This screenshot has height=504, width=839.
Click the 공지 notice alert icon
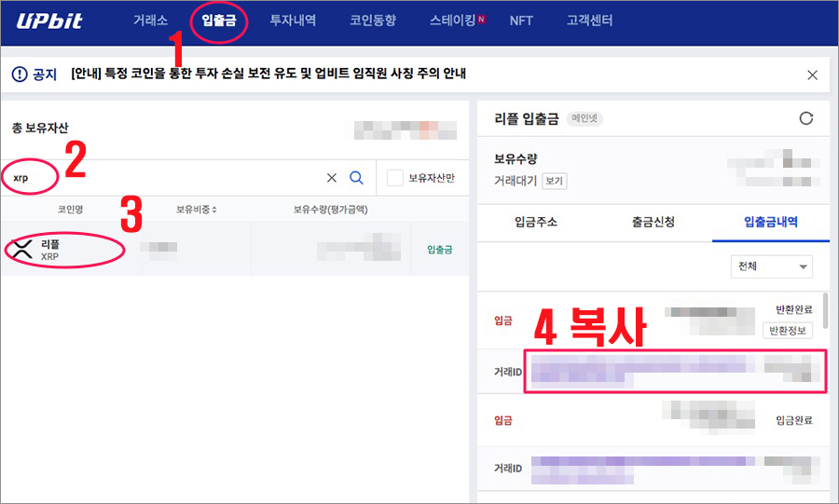point(20,74)
